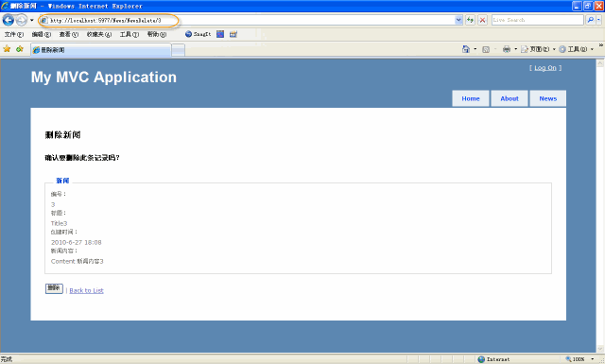Image resolution: width=605 pixels, height=364 pixels.
Task: Open the 工具(T) menu
Action: click(x=130, y=34)
